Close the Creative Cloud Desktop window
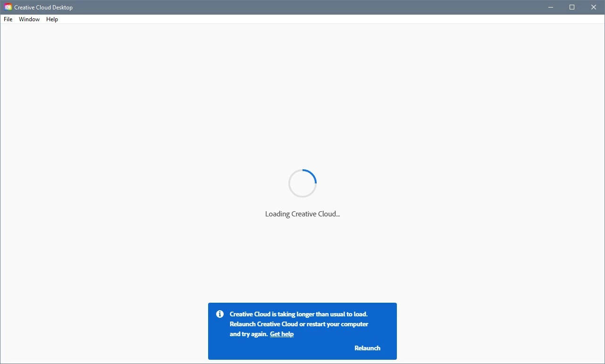The width and height of the screenshot is (605, 364). (594, 7)
